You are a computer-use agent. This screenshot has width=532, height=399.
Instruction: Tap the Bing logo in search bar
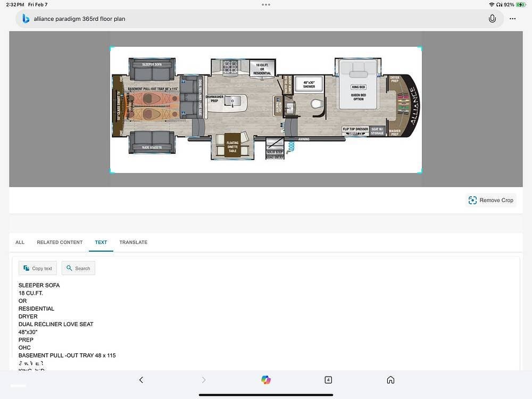(26, 19)
